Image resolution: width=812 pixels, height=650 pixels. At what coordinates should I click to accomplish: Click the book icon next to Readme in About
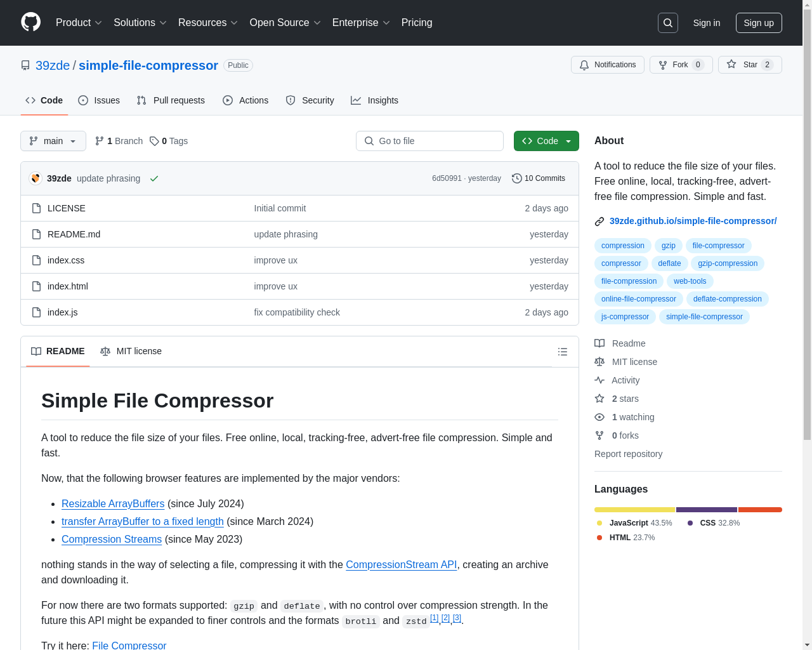(599, 343)
